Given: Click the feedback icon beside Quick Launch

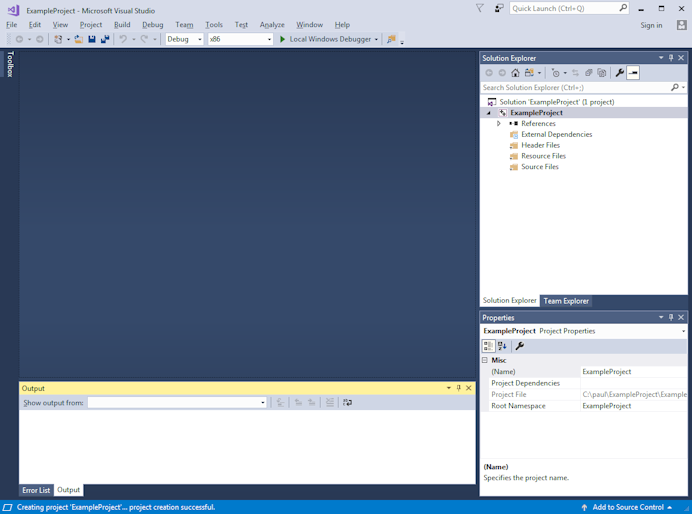Looking at the screenshot, I should 499,8.
